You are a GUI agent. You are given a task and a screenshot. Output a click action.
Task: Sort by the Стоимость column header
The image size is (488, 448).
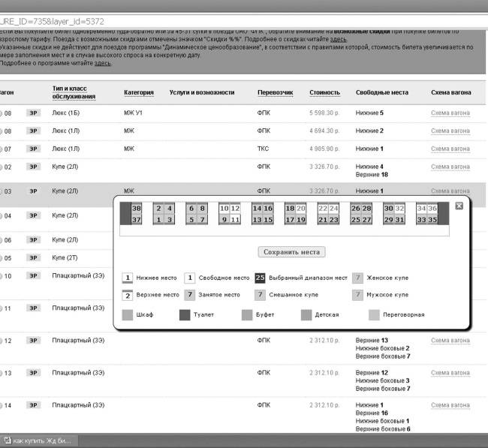click(x=324, y=92)
